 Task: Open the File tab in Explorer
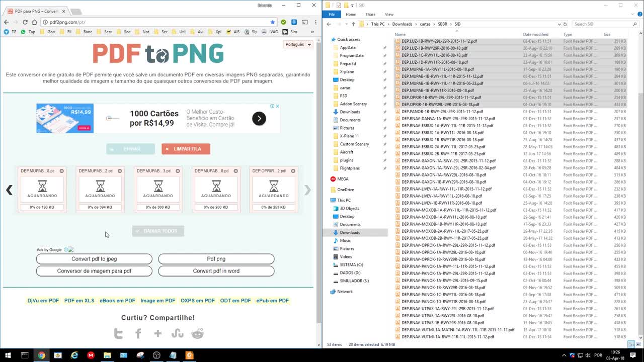332,15
